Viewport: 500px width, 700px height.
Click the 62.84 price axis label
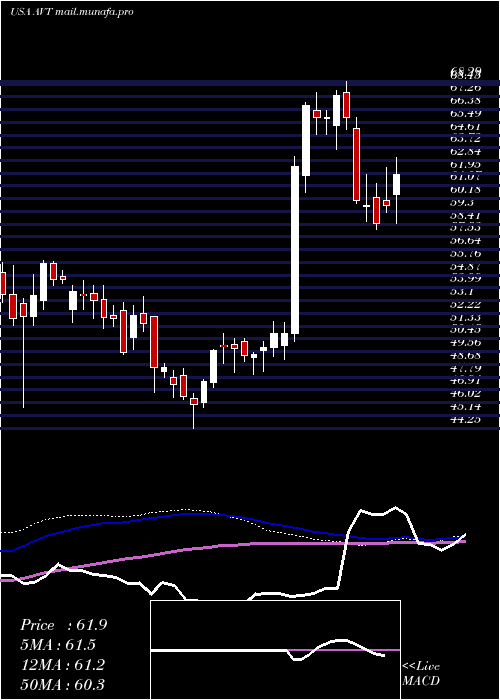coord(466,152)
